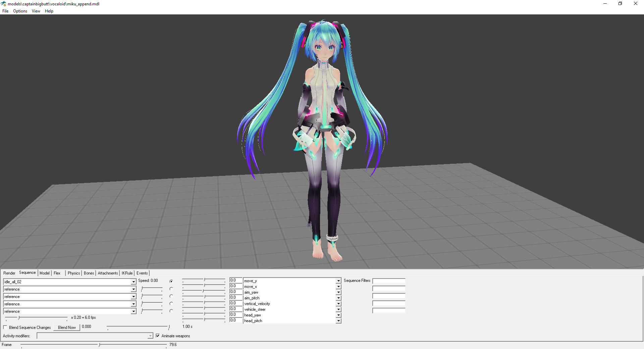The image size is (644, 349).
Task: Open the aim_pitch pose parameter dropdown
Action: (338, 298)
